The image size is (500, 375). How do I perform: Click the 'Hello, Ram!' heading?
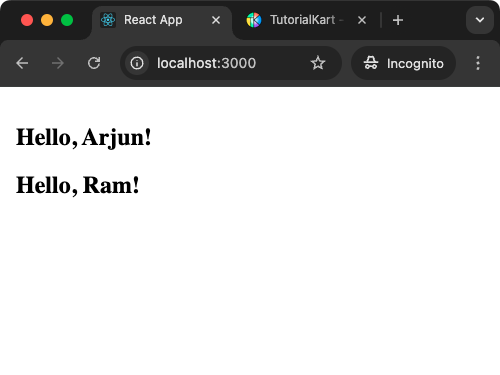[x=78, y=185]
